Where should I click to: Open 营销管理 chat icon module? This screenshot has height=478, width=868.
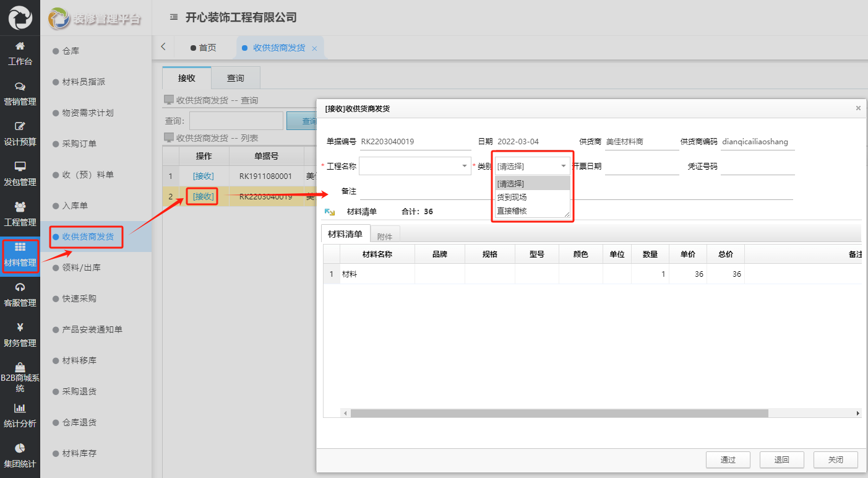click(x=20, y=87)
